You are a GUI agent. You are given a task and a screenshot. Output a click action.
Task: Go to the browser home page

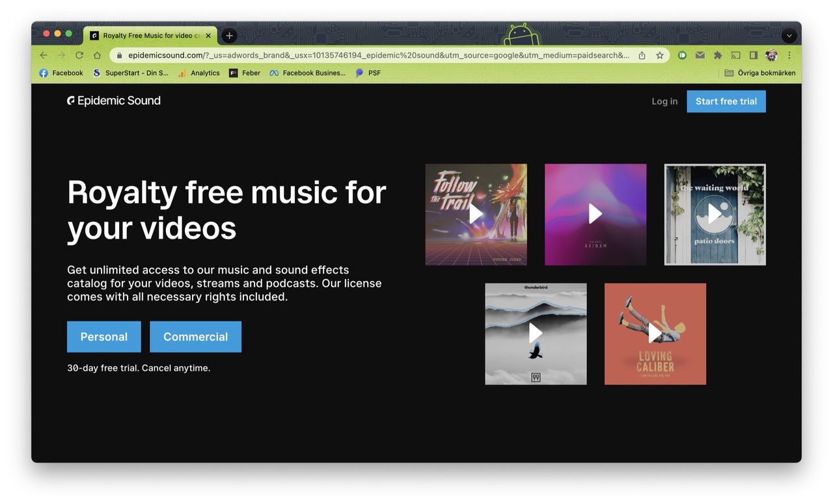(97, 55)
